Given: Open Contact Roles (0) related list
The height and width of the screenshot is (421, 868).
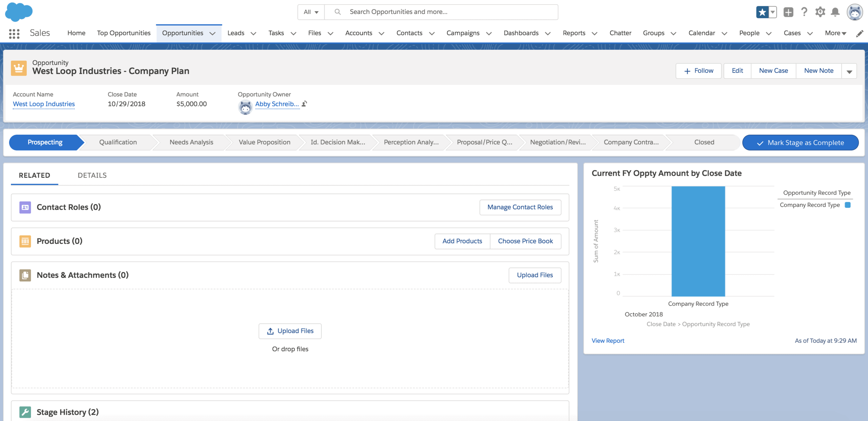Looking at the screenshot, I should point(69,207).
